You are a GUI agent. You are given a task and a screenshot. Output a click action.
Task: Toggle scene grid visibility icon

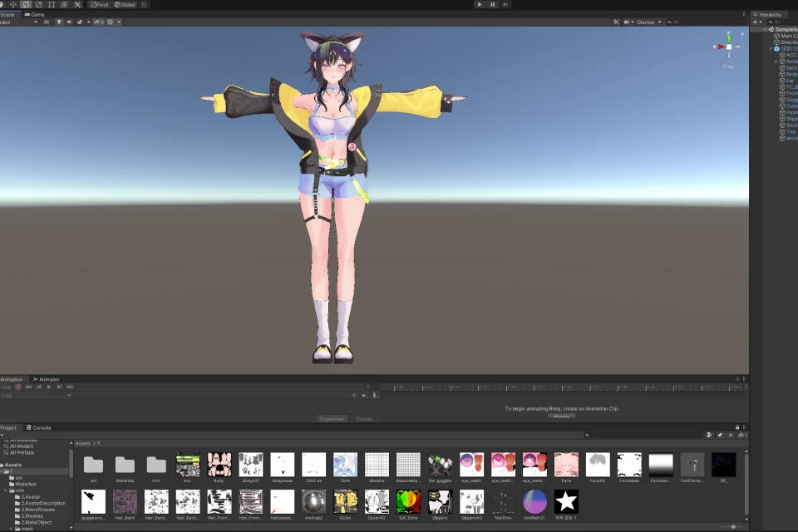point(111,22)
